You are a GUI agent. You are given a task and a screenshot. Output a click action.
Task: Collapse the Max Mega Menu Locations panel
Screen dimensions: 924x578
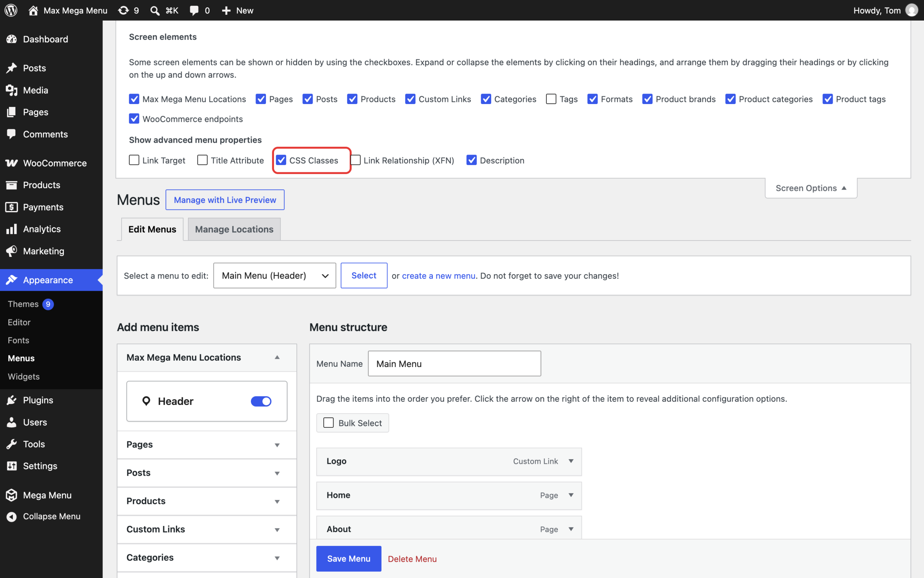[277, 357]
